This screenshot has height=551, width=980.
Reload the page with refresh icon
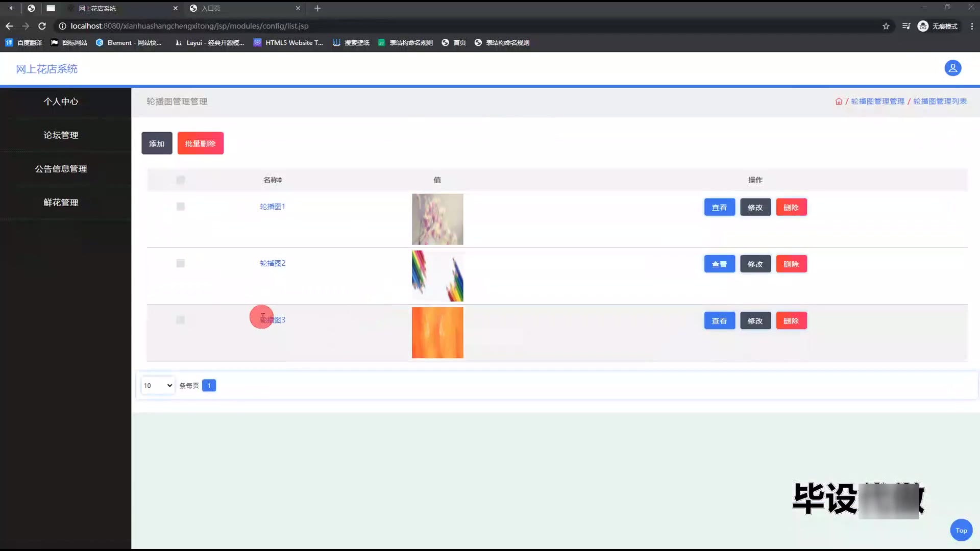tap(42, 26)
